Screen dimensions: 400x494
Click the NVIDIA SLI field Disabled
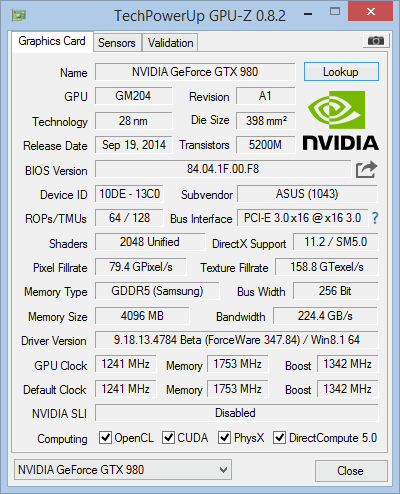click(x=237, y=413)
